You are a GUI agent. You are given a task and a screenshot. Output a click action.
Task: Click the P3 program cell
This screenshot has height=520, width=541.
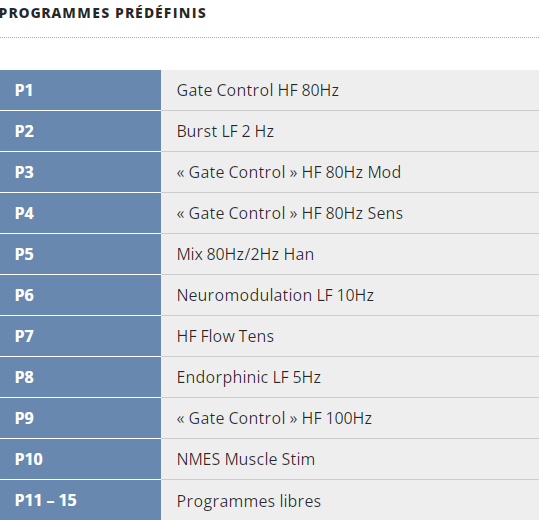[x=80, y=173]
